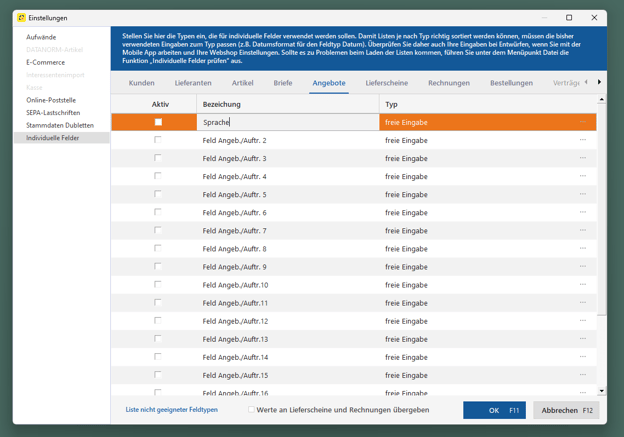Open ellipsis menu for Feld Angeb./Auftr. 2
624x437 pixels.
(x=583, y=140)
